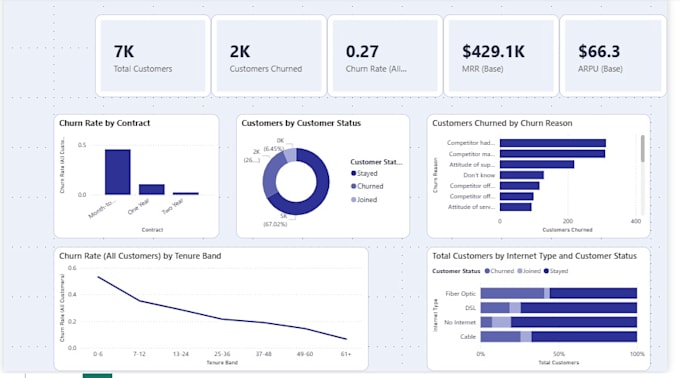Click 'Customers Churned by Churn Reason' title

click(502, 123)
